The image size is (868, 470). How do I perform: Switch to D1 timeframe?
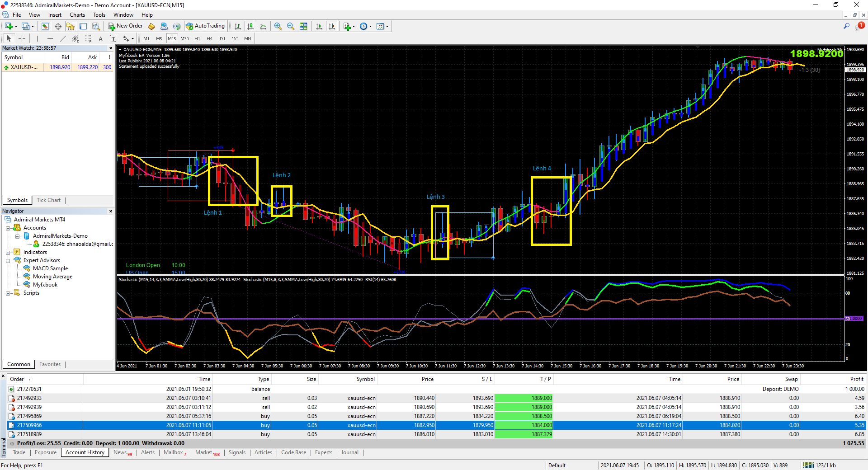pos(222,38)
